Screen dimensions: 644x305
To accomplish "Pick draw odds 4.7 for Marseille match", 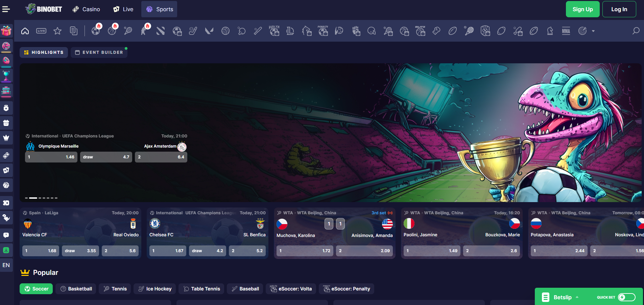I will pos(106,157).
